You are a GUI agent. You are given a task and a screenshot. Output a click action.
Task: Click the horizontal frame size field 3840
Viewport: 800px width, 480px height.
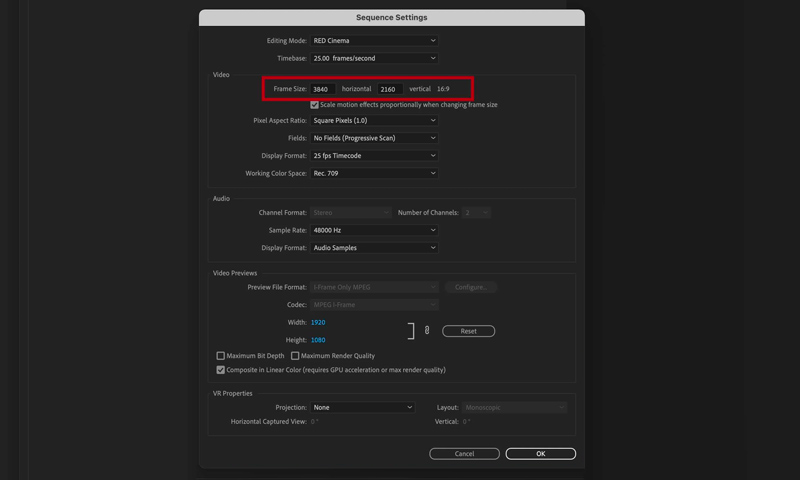click(x=323, y=89)
